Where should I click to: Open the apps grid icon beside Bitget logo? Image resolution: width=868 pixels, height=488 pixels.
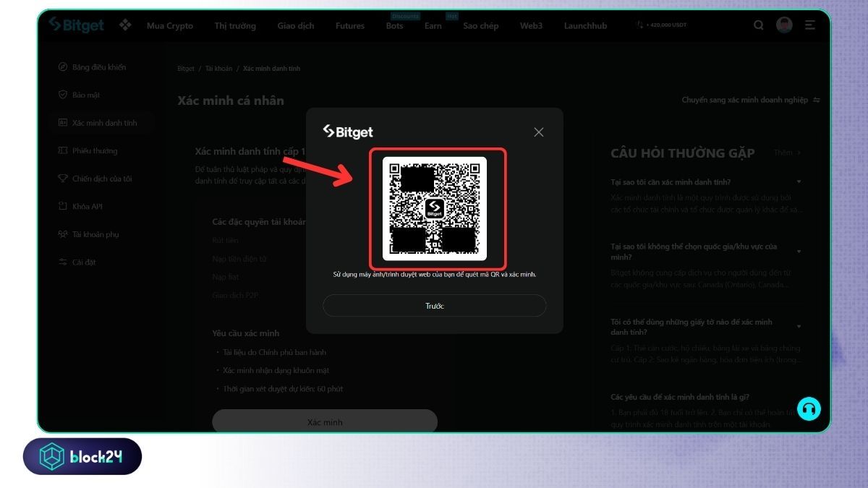pos(125,25)
